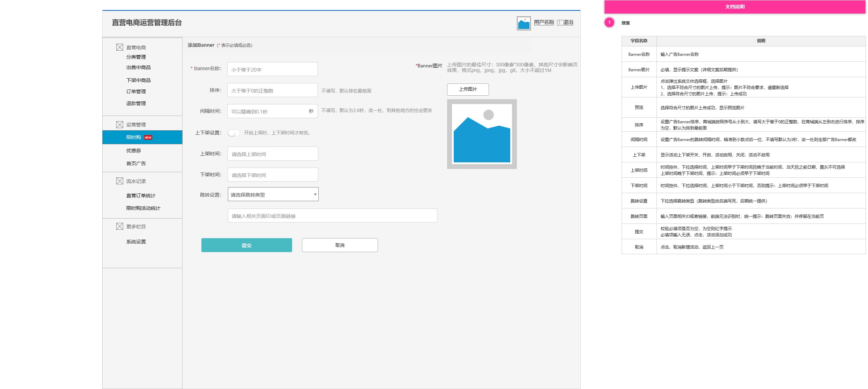The height and width of the screenshot is (389, 868).
Task: Open 分类管理 in the sidebar
Action: click(136, 57)
